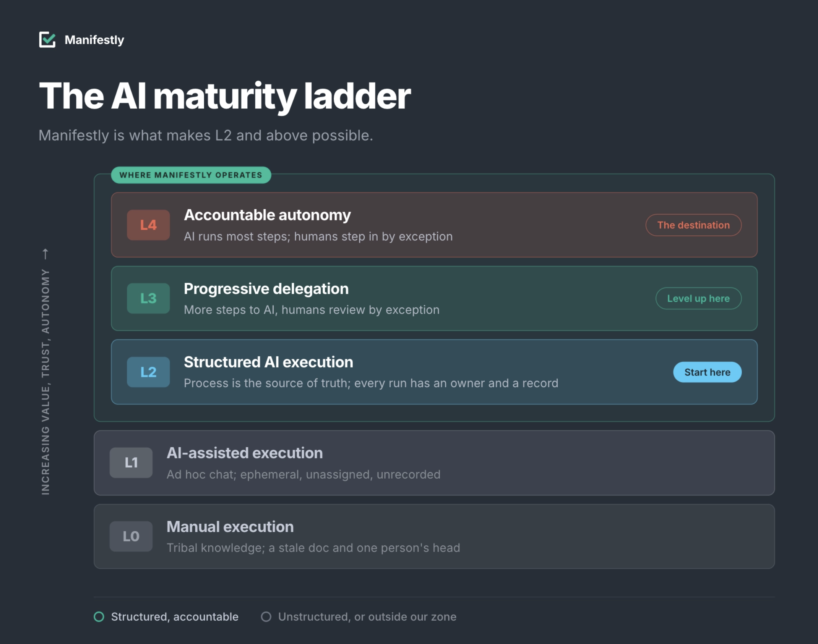Image resolution: width=818 pixels, height=644 pixels.
Task: Click 'Tribal knowledge' description text
Action: pos(313,548)
